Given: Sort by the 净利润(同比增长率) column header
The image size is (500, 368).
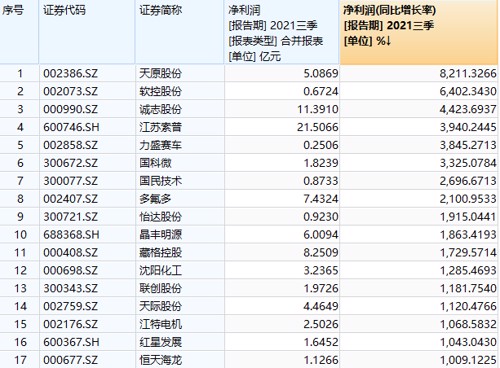Looking at the screenshot, I should (x=419, y=32).
